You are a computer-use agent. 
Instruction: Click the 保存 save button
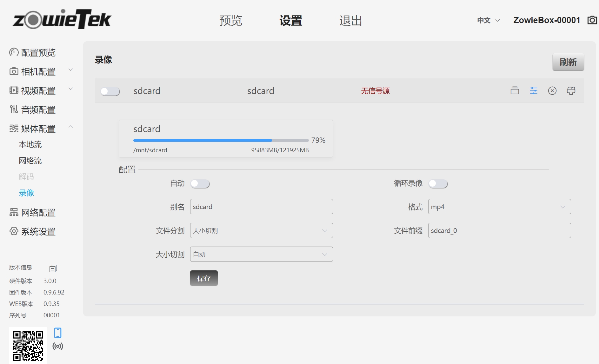204,278
